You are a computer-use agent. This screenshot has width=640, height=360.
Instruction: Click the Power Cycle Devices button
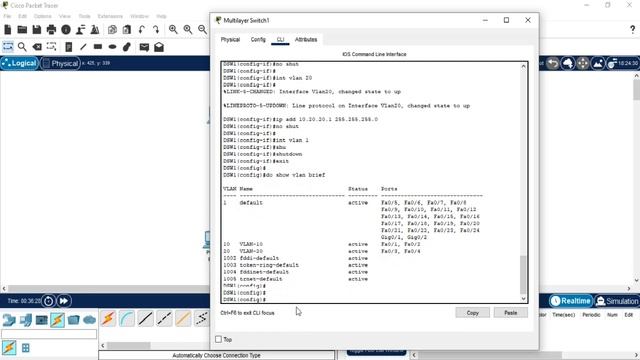click(x=48, y=301)
